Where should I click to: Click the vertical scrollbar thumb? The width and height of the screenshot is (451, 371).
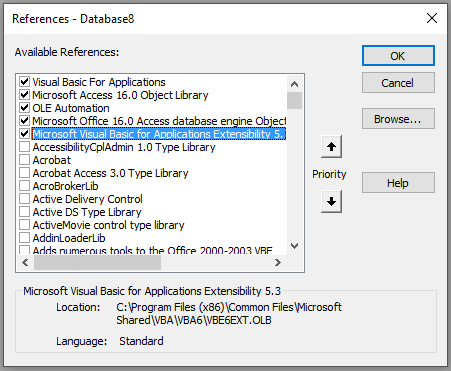[294, 100]
